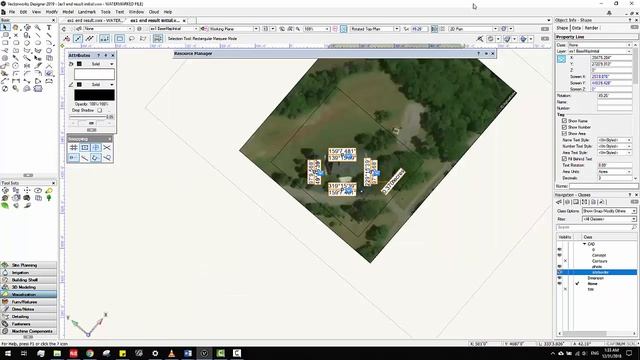Select the Rounded Rectangle tool

(16, 42)
